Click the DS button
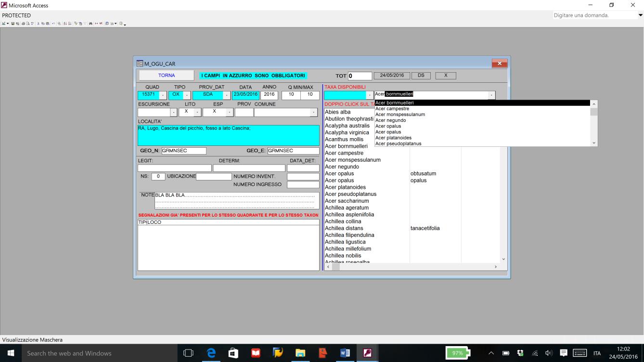The image size is (644, 362). click(x=421, y=76)
